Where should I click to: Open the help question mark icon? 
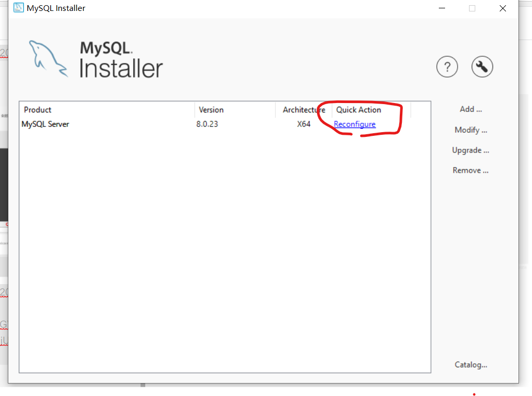point(447,67)
